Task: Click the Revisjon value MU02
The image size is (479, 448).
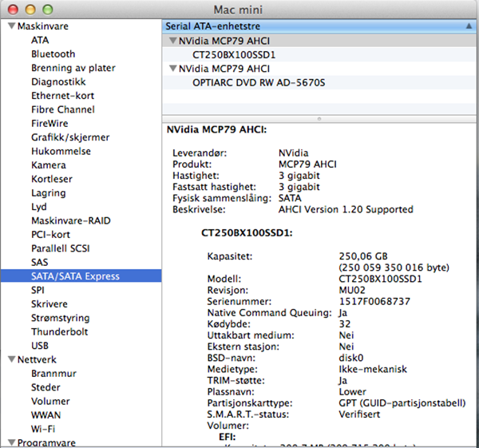Action: [352, 291]
